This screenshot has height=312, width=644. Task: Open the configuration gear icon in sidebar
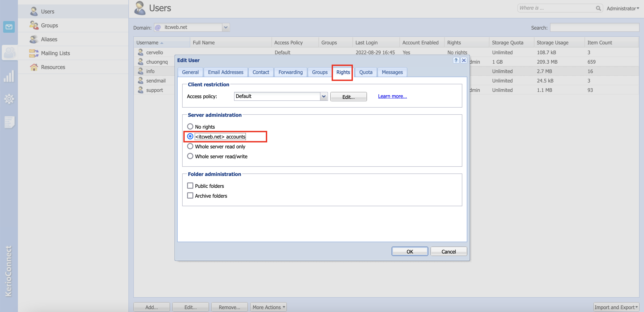click(x=9, y=99)
